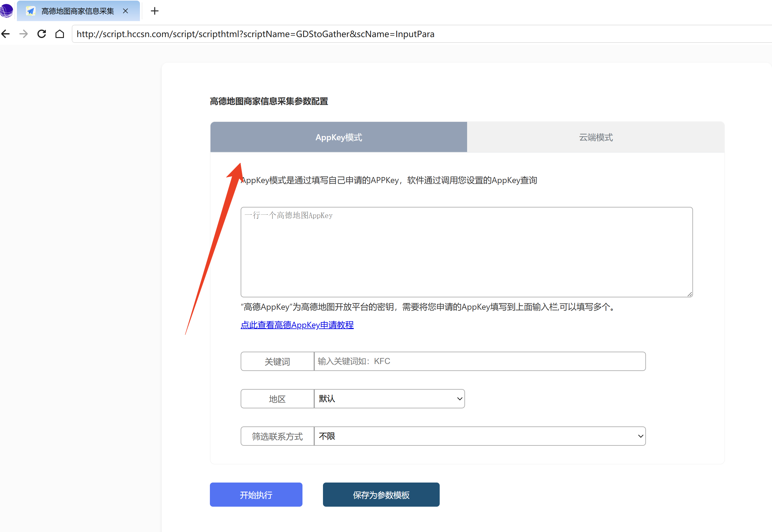This screenshot has width=772, height=532.
Task: Click the 地区 label box
Action: [x=277, y=398]
